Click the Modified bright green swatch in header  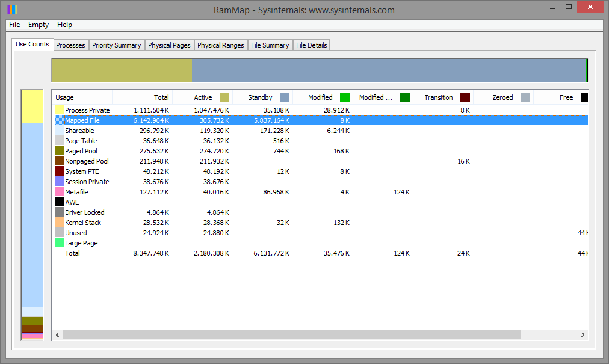(345, 97)
